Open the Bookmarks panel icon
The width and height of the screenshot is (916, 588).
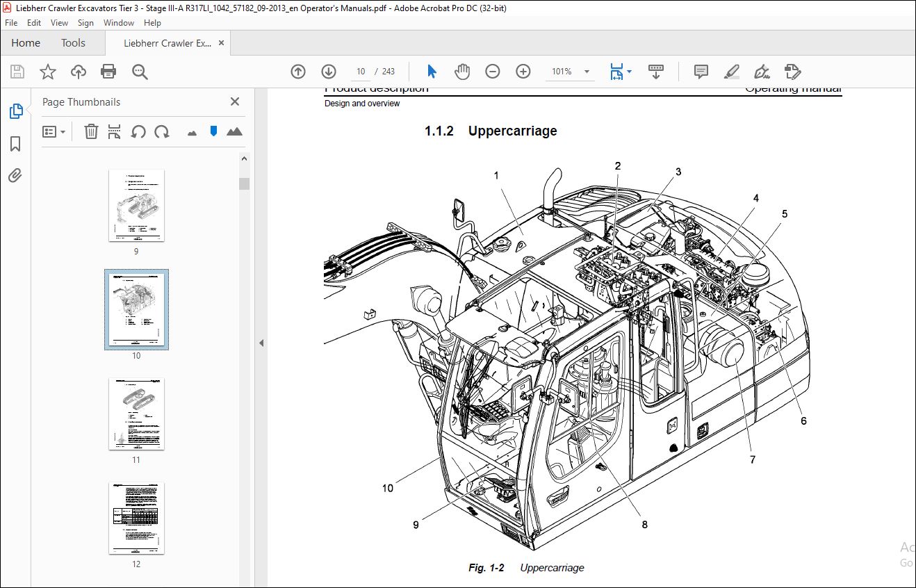[x=15, y=144]
